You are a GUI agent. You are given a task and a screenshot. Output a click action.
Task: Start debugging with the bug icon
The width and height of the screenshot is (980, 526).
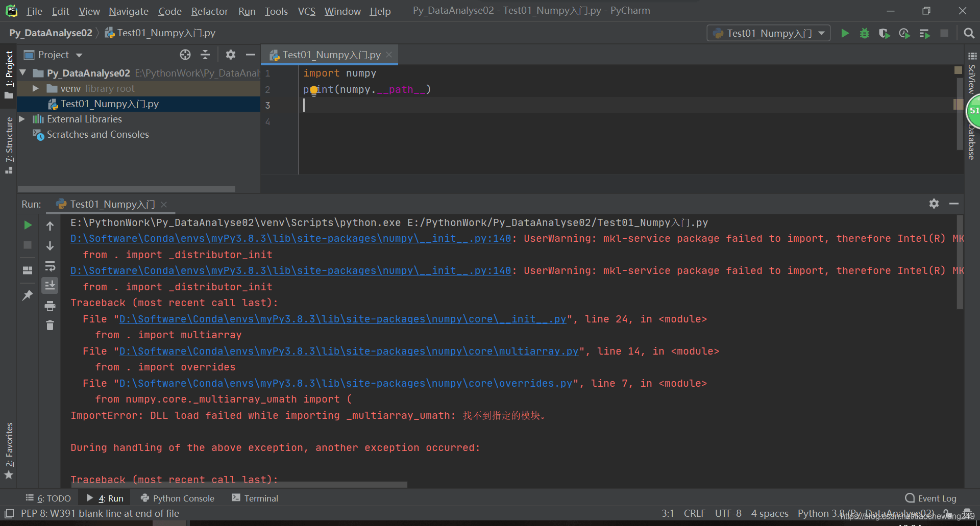(x=865, y=33)
